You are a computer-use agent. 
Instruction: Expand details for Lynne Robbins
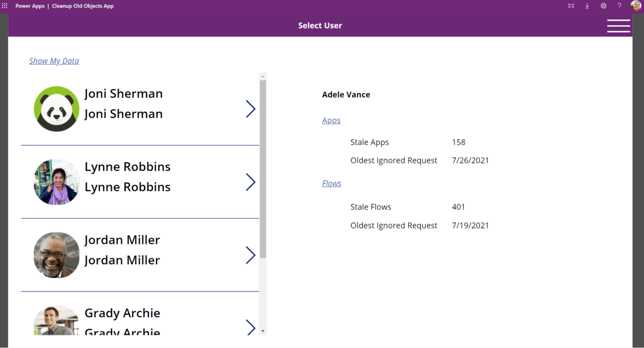coord(250,182)
